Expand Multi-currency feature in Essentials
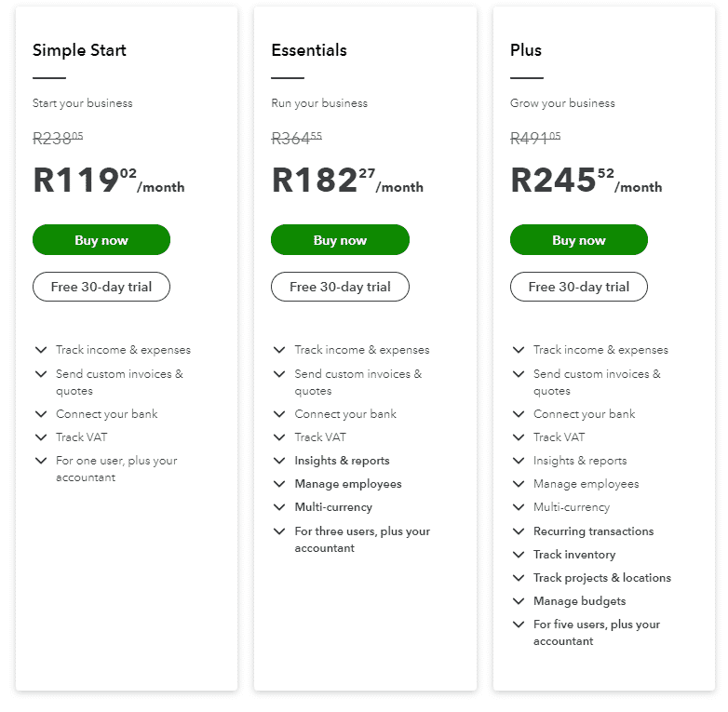The height and width of the screenshot is (712, 728). click(279, 507)
